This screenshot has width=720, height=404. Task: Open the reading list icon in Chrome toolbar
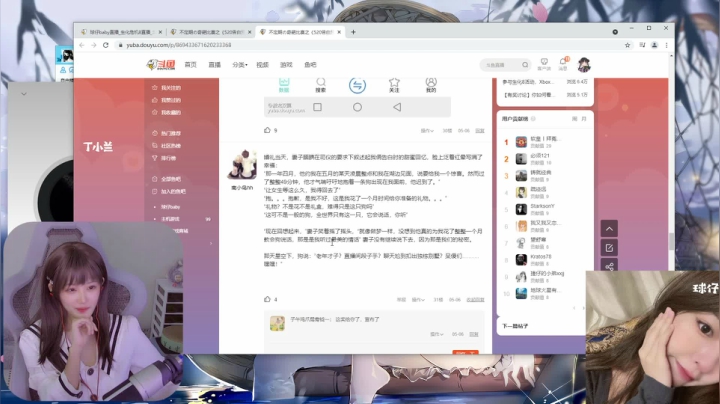pyautogui.click(x=642, y=45)
